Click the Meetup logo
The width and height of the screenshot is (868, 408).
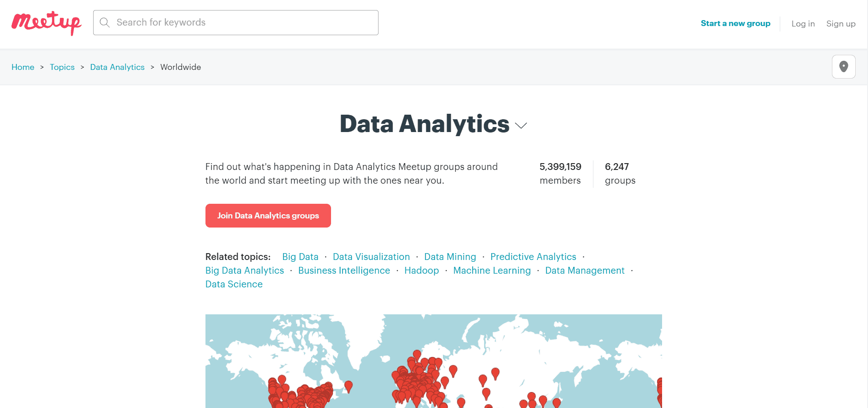tap(47, 23)
